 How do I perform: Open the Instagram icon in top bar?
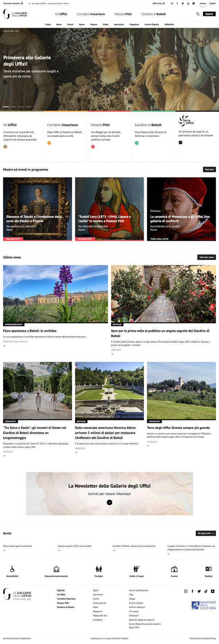pos(172,3)
